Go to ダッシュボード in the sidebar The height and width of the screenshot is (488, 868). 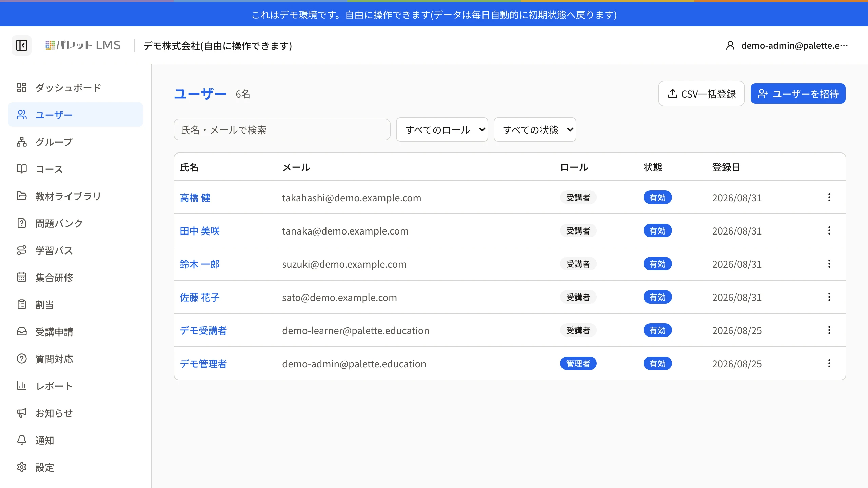(76, 87)
